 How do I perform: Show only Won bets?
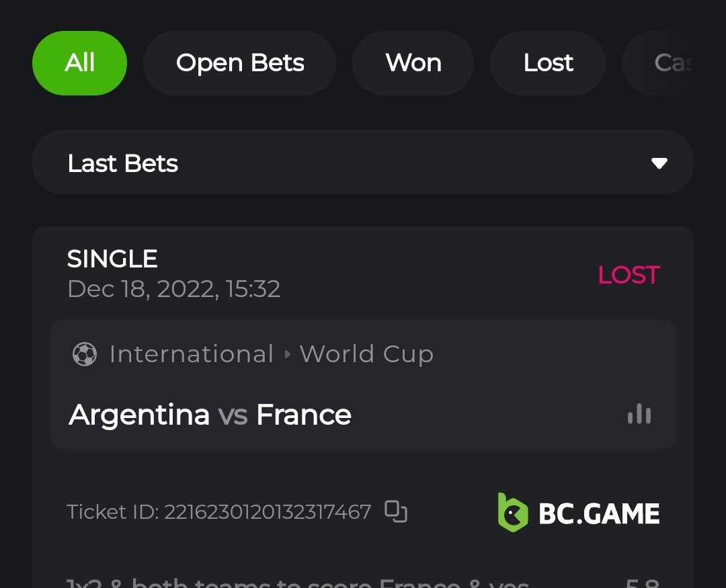pyautogui.click(x=413, y=63)
